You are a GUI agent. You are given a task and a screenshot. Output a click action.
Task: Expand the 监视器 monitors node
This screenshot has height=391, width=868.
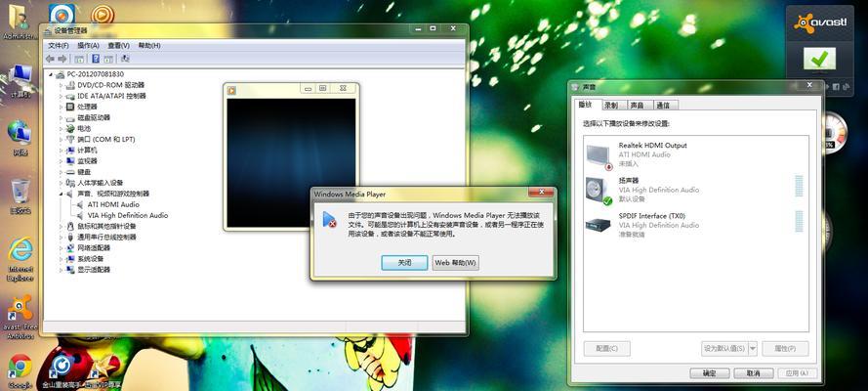[62, 161]
